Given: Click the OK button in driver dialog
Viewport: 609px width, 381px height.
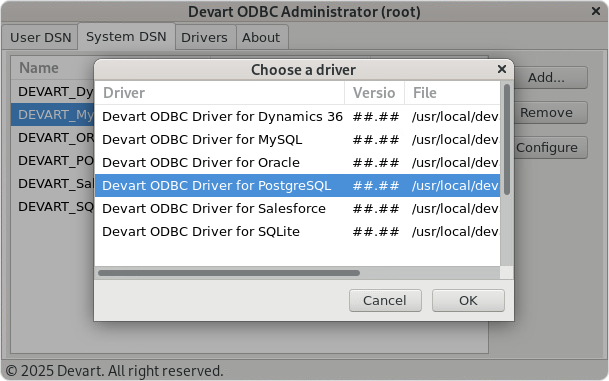Looking at the screenshot, I should pos(468,300).
